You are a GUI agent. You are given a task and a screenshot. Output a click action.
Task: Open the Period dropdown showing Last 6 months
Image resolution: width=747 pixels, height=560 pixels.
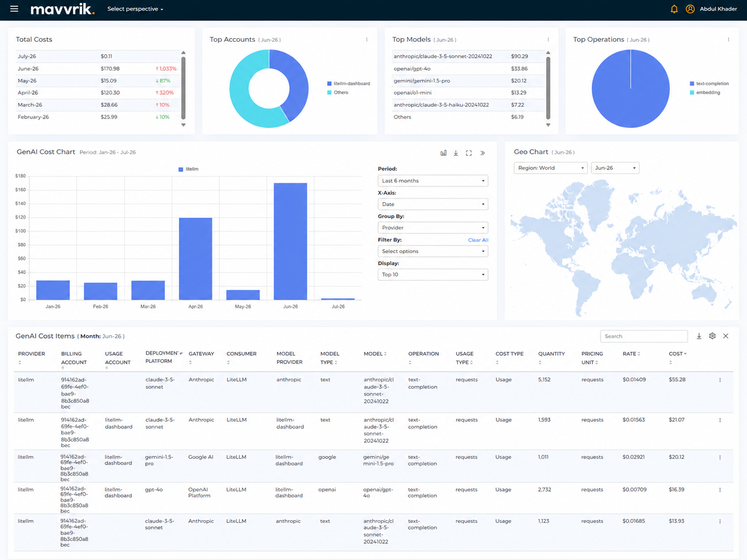click(x=433, y=181)
